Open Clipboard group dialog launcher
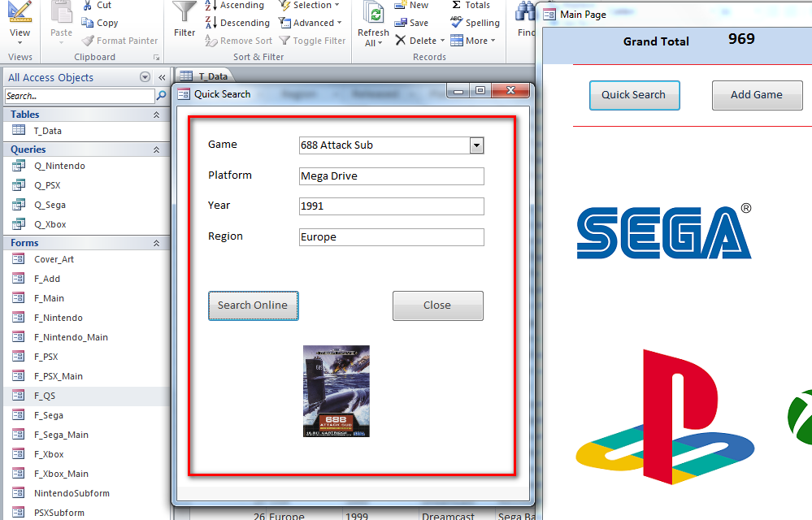Image resolution: width=812 pixels, height=520 pixels. [x=156, y=58]
